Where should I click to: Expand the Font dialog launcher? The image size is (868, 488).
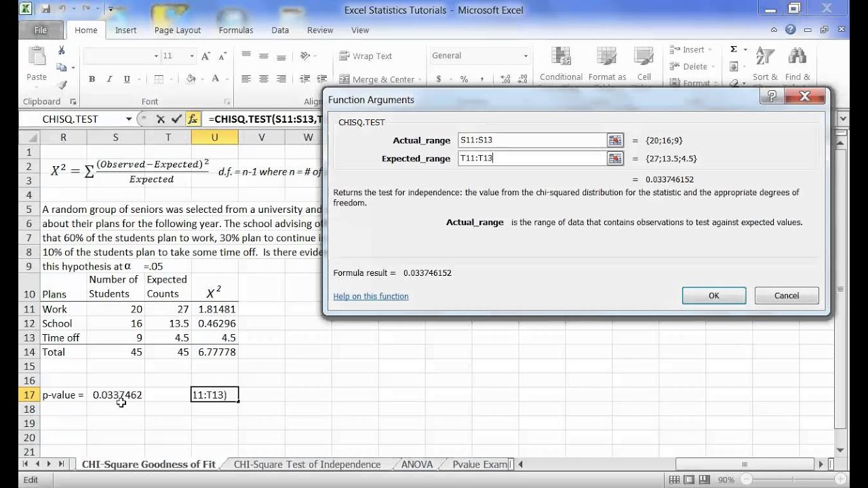pos(228,102)
